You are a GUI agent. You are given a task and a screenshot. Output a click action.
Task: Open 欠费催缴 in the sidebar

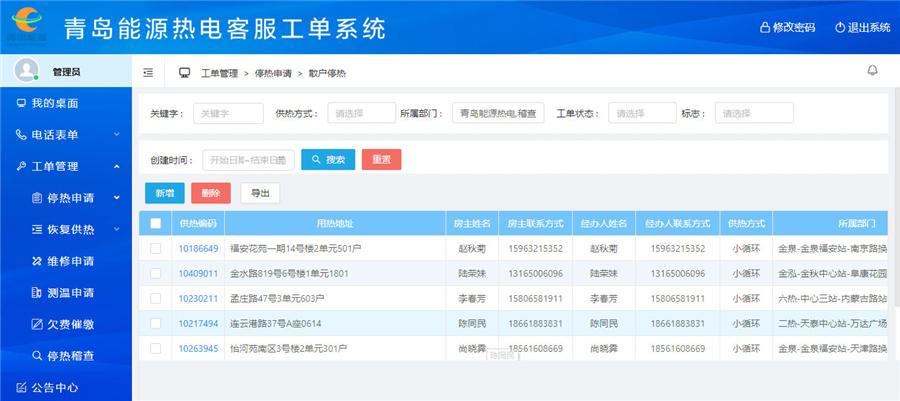tap(70, 324)
